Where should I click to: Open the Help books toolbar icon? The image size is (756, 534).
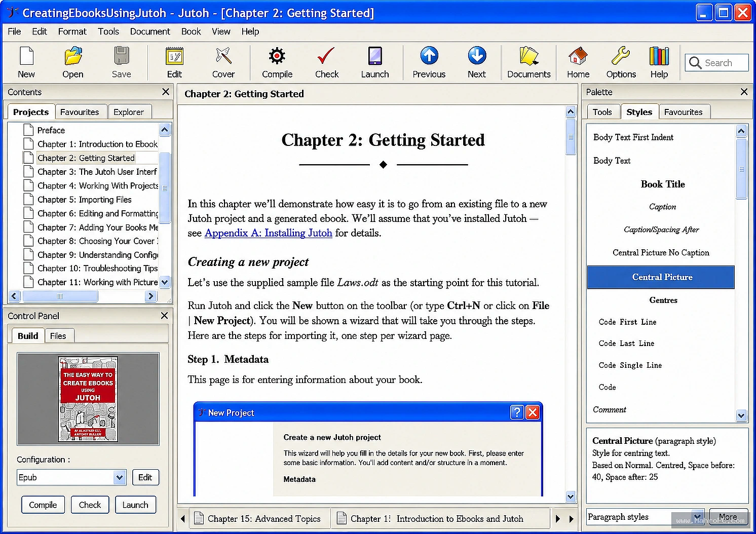[x=659, y=56]
